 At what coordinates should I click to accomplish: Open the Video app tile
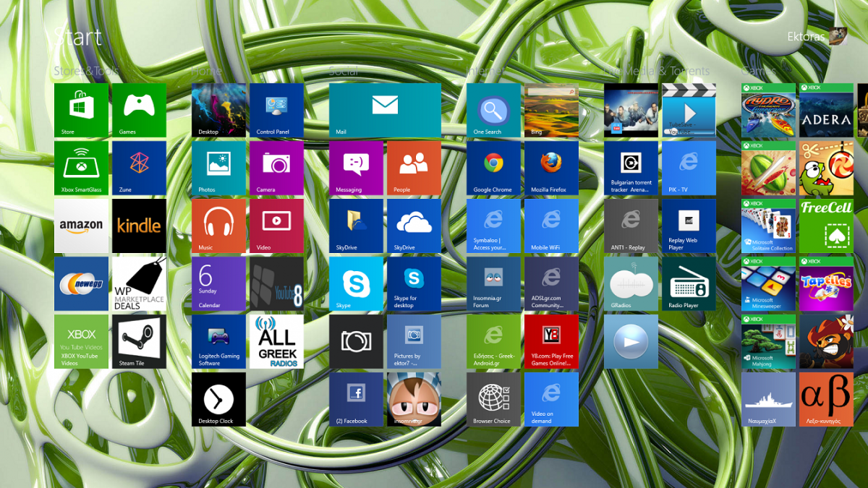pyautogui.click(x=276, y=226)
